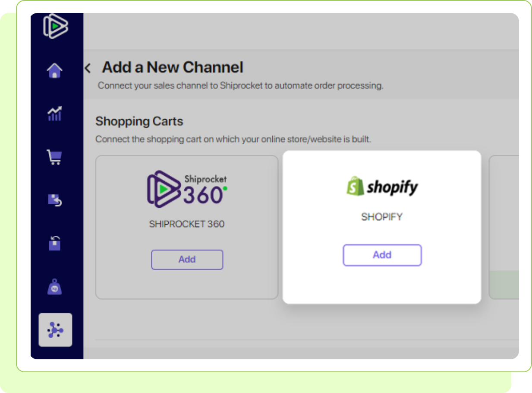Open the shopping cart orders icon
532x393 pixels.
click(x=55, y=157)
